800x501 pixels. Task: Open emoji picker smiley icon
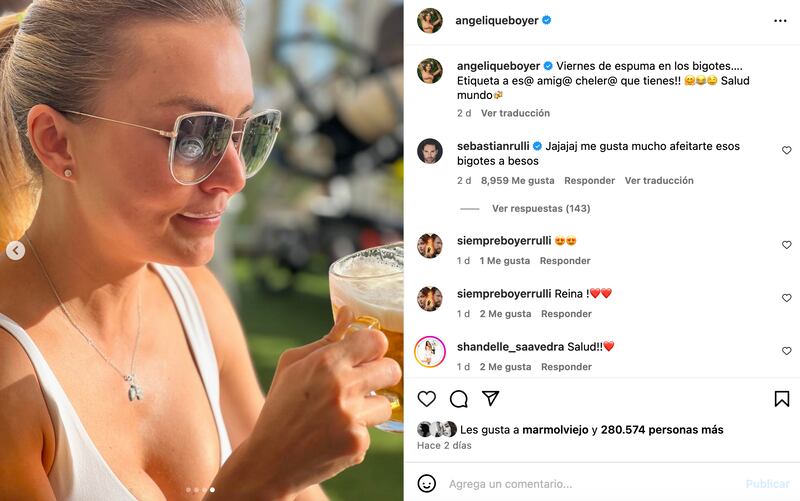point(427,483)
